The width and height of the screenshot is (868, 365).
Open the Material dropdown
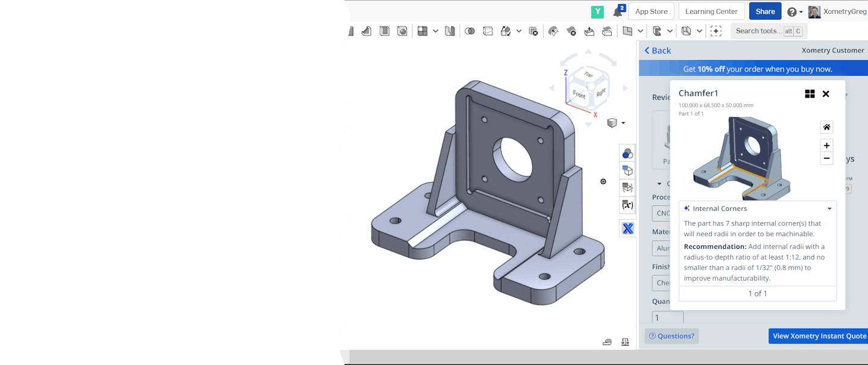click(661, 248)
